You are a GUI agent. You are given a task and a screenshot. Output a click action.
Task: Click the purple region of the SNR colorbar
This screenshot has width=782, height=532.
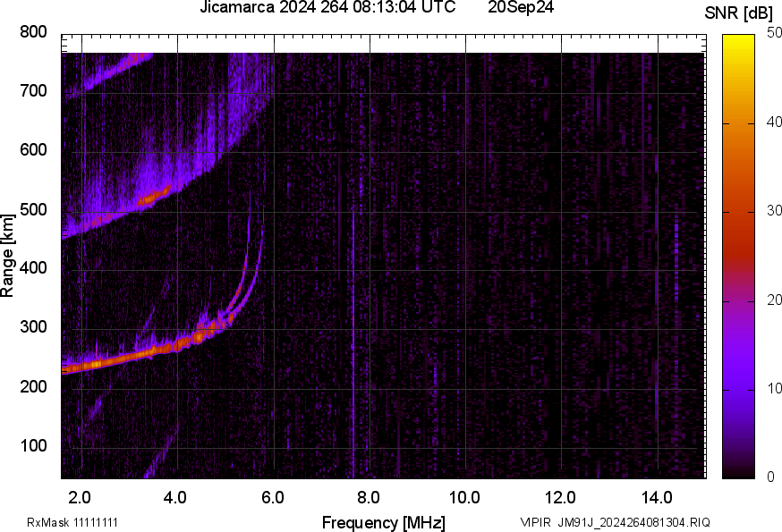[x=739, y=358]
